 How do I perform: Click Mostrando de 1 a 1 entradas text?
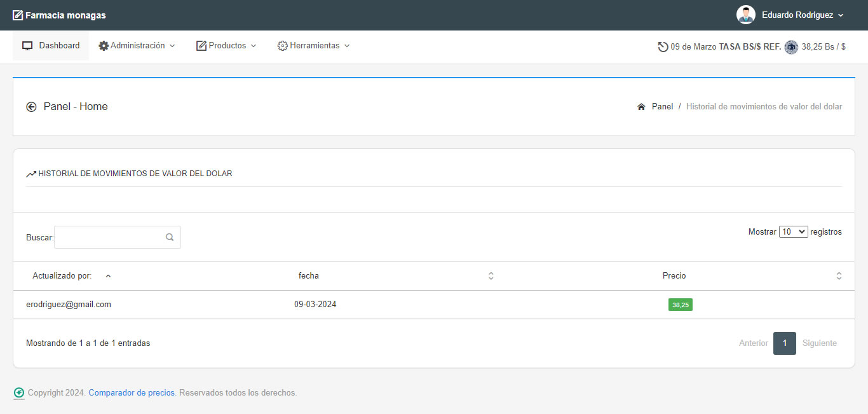[x=88, y=343]
